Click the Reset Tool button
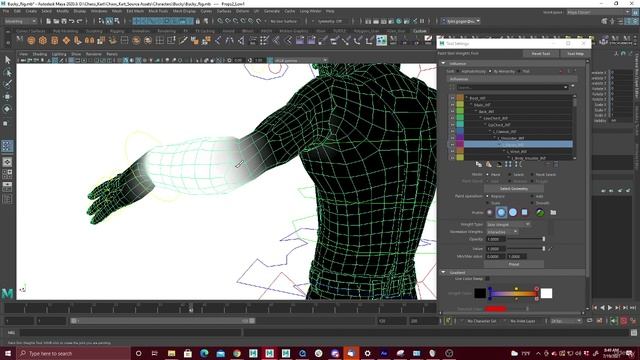The image size is (640, 360). (x=540, y=53)
